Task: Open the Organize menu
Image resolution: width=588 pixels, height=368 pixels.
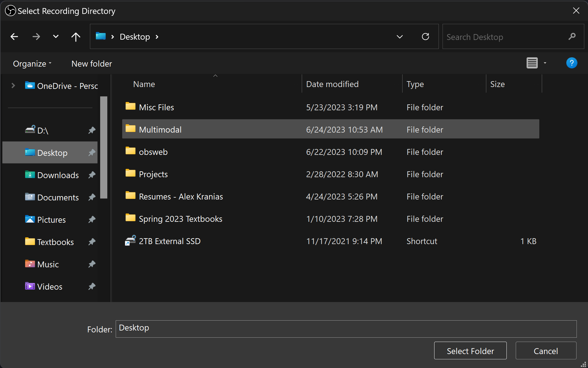Action: [x=32, y=64]
